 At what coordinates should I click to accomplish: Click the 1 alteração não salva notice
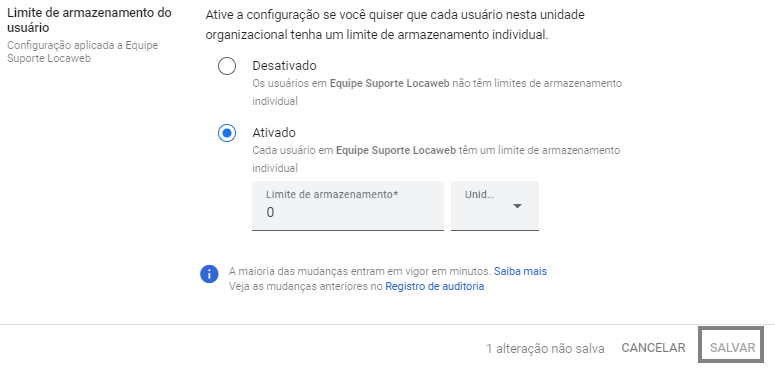pos(545,349)
